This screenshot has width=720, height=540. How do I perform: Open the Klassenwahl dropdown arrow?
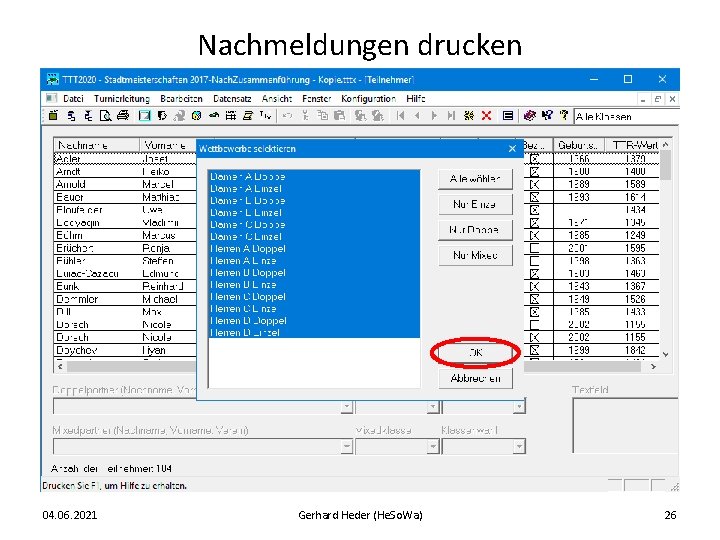point(519,446)
